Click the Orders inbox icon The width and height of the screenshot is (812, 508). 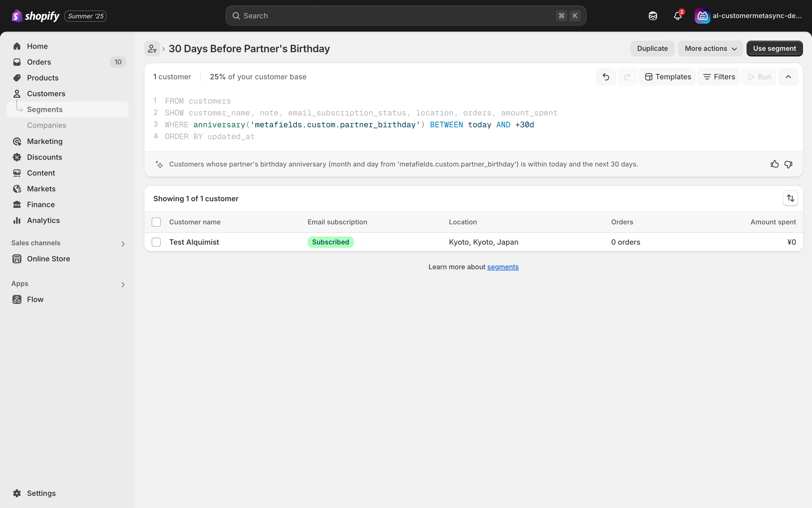pyautogui.click(x=17, y=62)
